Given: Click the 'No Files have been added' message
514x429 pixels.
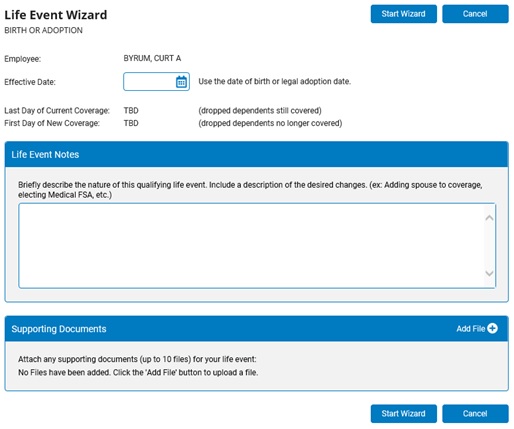Looking at the screenshot, I should coord(138,372).
